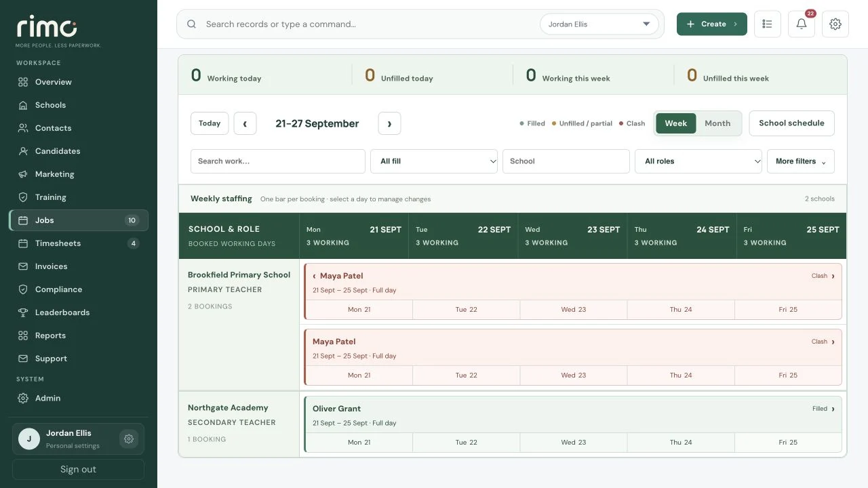
Task: Click the School filter field
Action: 566,161
